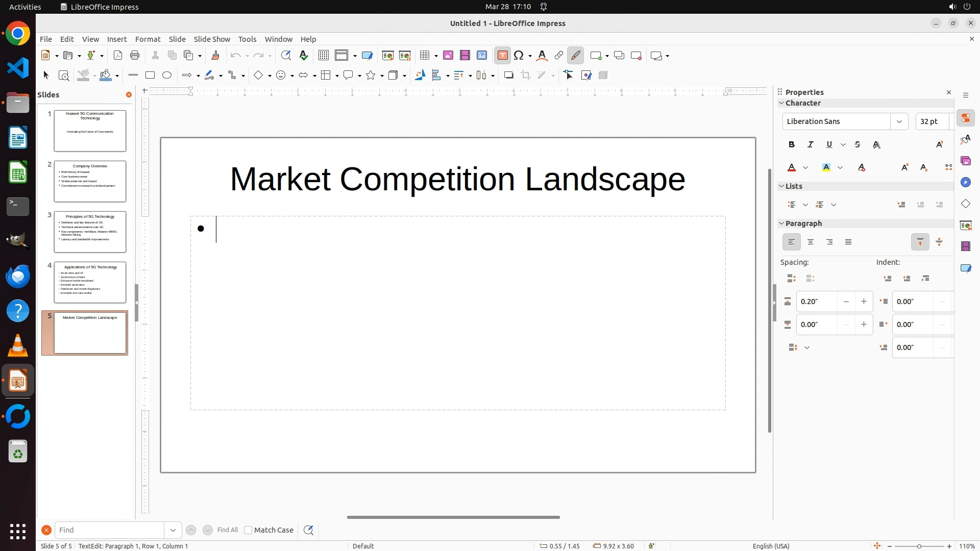980x551 pixels.
Task: Toggle the Shadow icon in drawing toolbar
Action: tap(508, 76)
